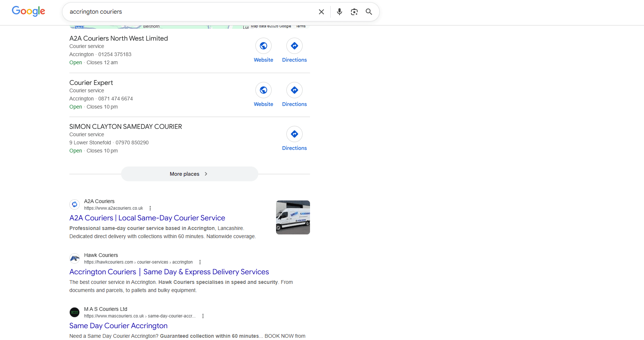Open search by image camera icon
This screenshot has height=340, width=644.
pos(354,12)
